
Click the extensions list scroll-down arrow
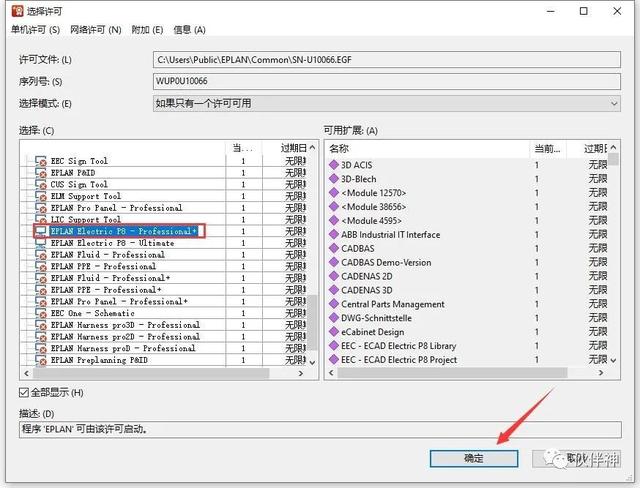(613, 360)
